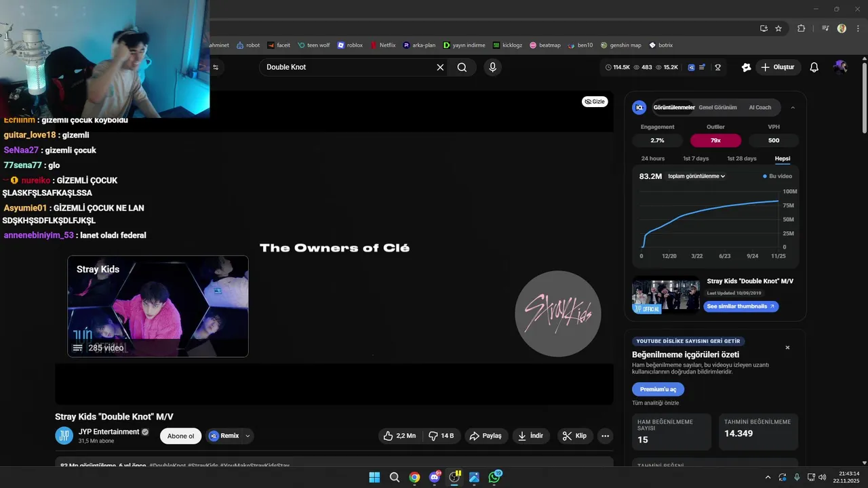This screenshot has width=868, height=488.
Task: Open toplam görüntülenme metric dropdown
Action: click(x=696, y=176)
